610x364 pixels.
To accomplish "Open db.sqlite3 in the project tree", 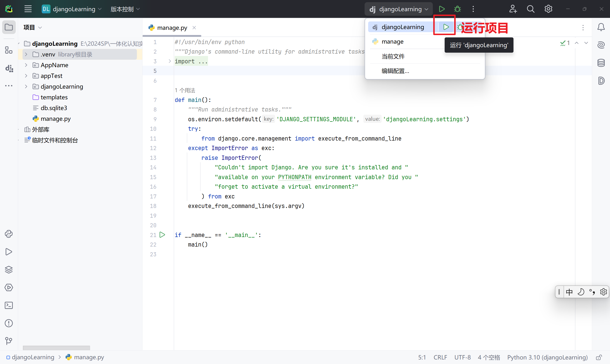I will pos(54,108).
